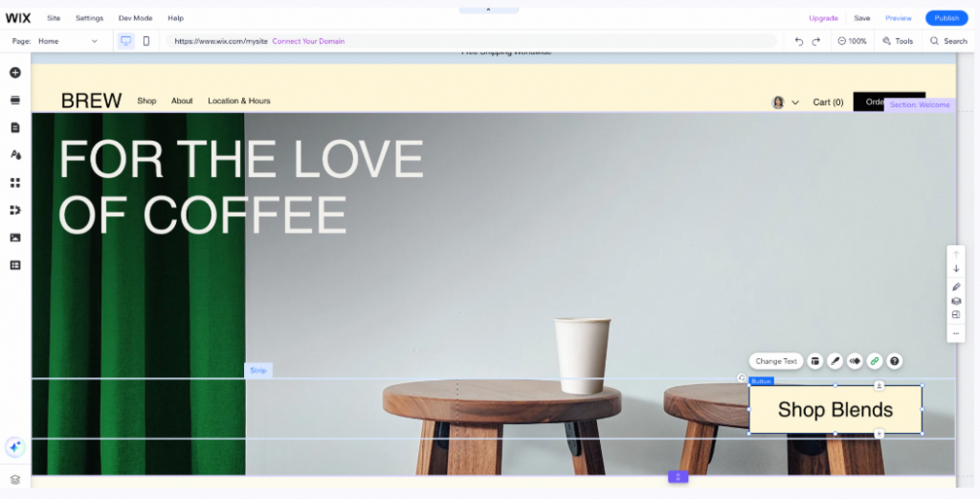The height and width of the screenshot is (499, 980).
Task: Open the Site Design sidebar icon
Action: (15, 155)
